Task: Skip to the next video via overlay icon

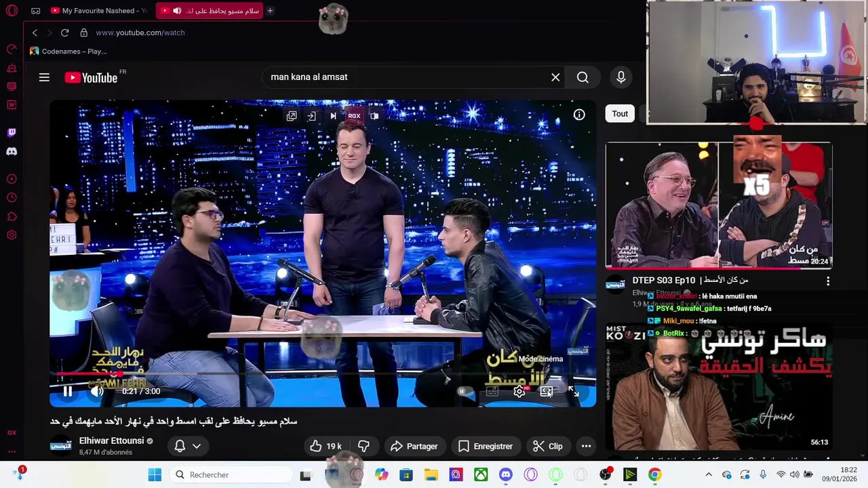Action: 333,116
